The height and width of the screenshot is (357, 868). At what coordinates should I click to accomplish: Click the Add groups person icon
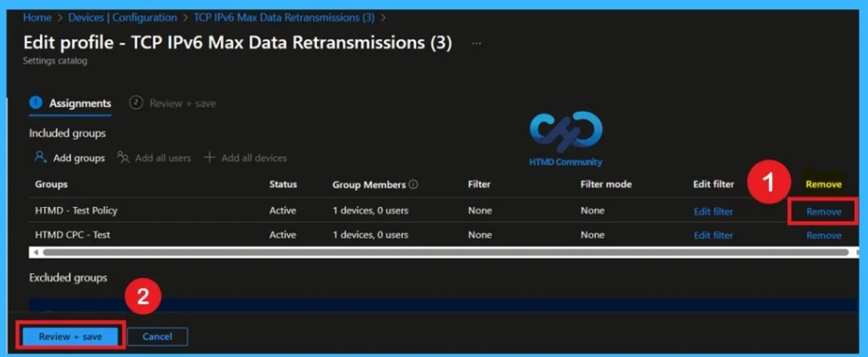point(40,157)
